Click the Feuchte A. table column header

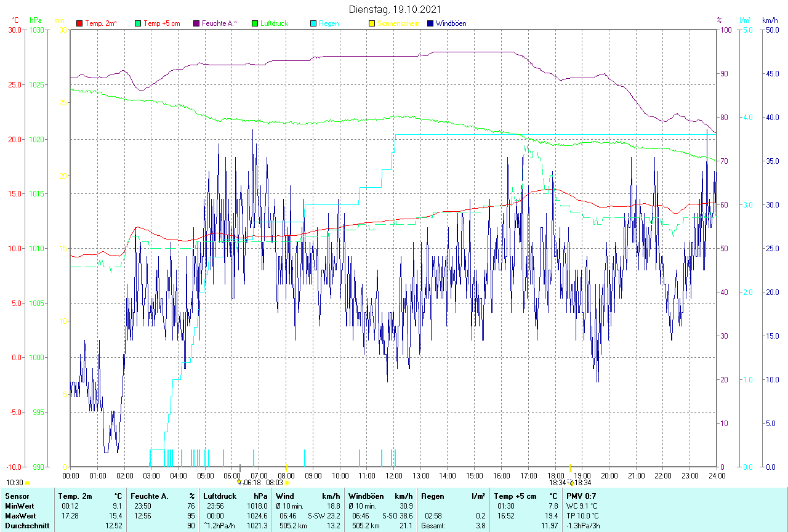pyautogui.click(x=150, y=496)
